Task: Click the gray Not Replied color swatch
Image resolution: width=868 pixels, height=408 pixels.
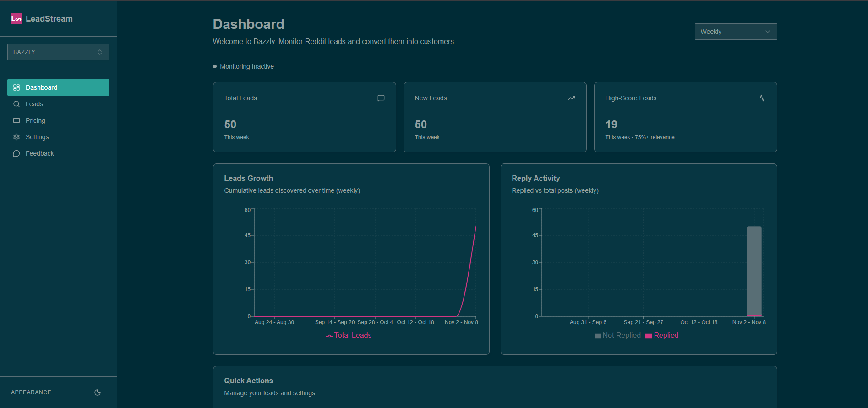Action: point(597,336)
